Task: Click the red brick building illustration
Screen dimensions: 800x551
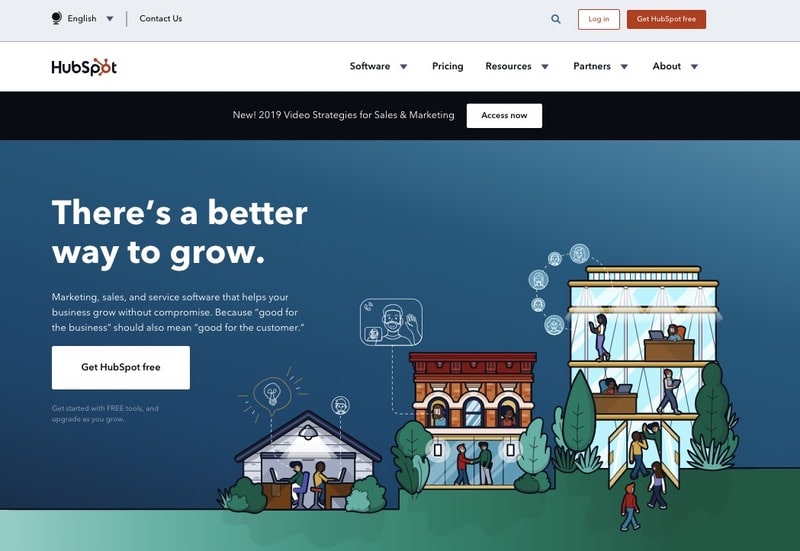Action: (473, 419)
